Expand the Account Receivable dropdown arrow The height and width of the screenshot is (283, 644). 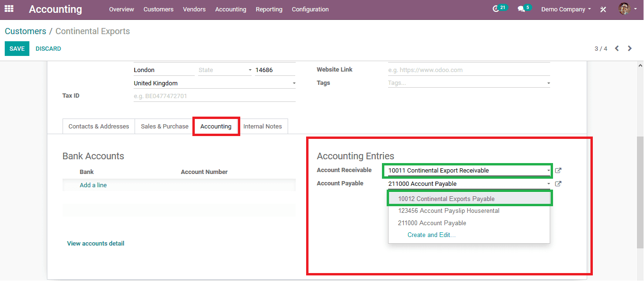coord(548,171)
